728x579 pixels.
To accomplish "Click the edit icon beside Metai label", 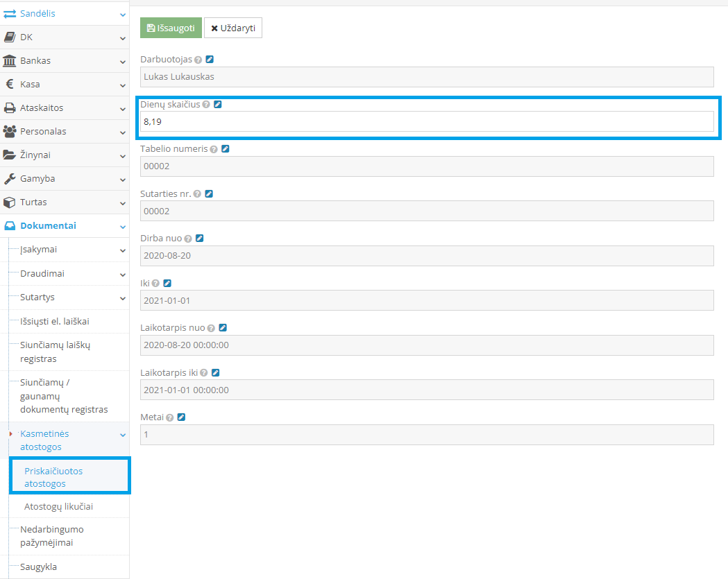I will click(181, 417).
